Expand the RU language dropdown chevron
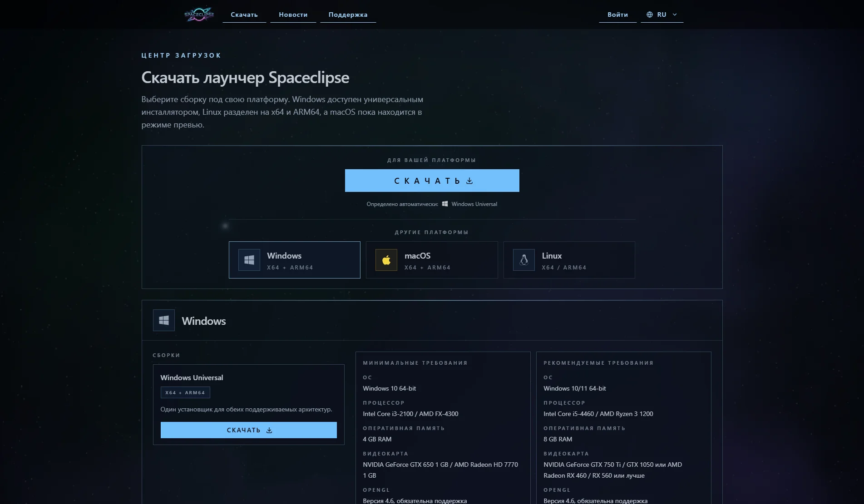 pos(675,15)
